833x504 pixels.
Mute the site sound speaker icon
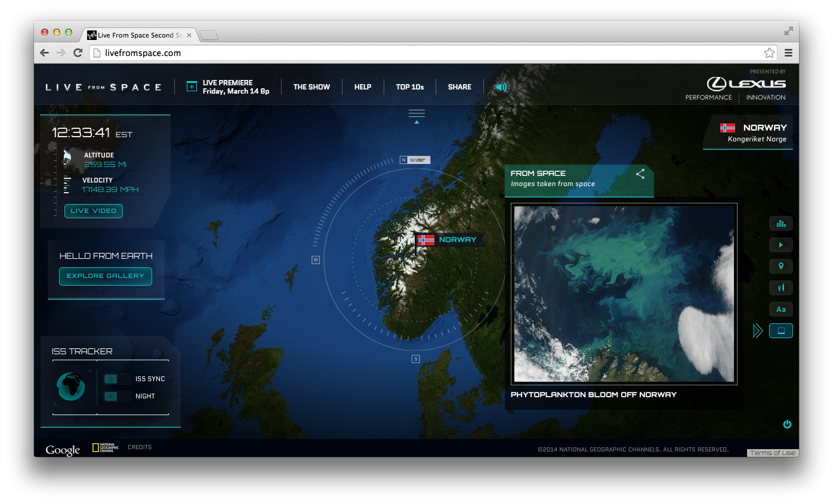click(501, 87)
